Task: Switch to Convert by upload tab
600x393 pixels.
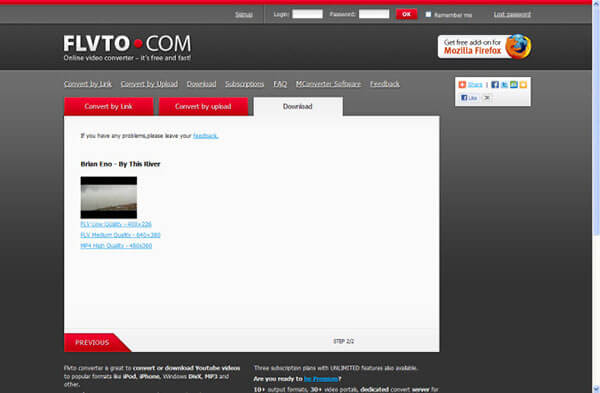Action: click(203, 106)
